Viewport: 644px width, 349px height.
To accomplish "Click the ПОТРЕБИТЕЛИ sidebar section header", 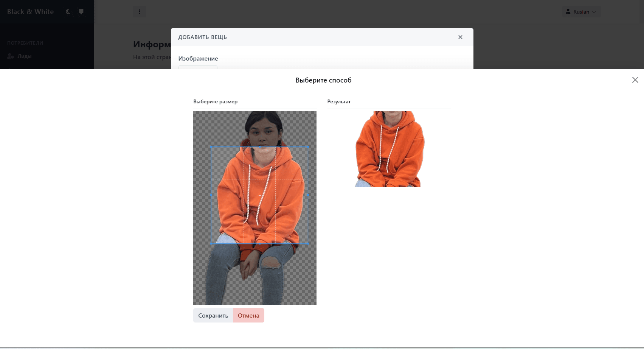I will point(25,43).
